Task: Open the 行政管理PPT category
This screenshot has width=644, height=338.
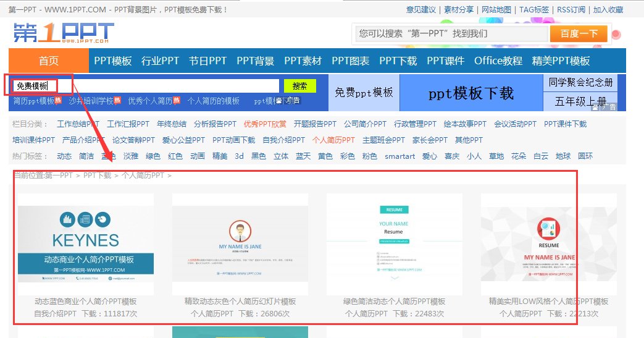Action: pos(415,124)
